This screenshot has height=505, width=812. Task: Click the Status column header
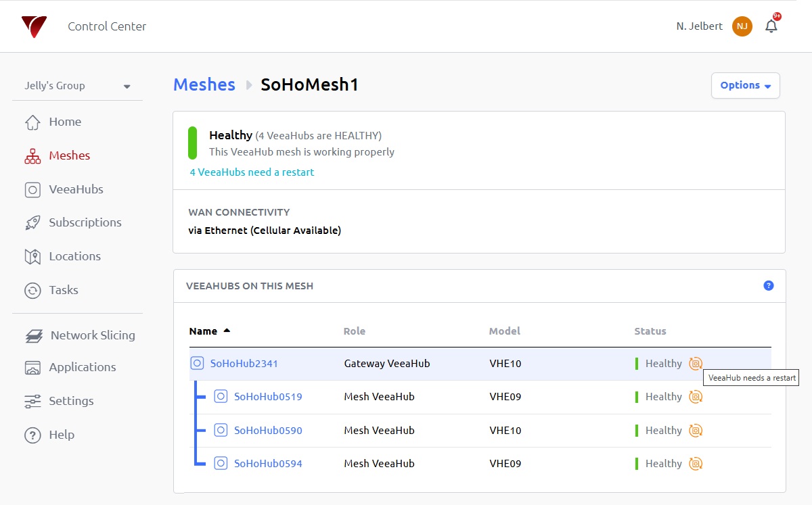pos(650,331)
